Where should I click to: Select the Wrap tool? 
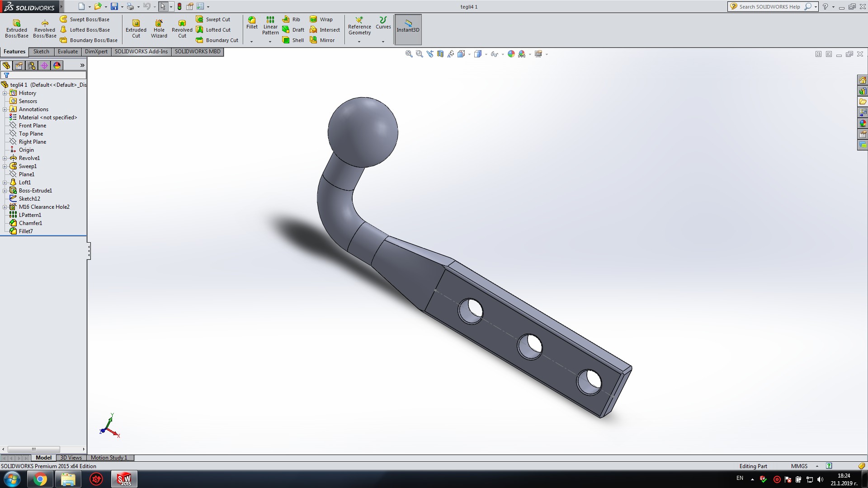click(321, 19)
